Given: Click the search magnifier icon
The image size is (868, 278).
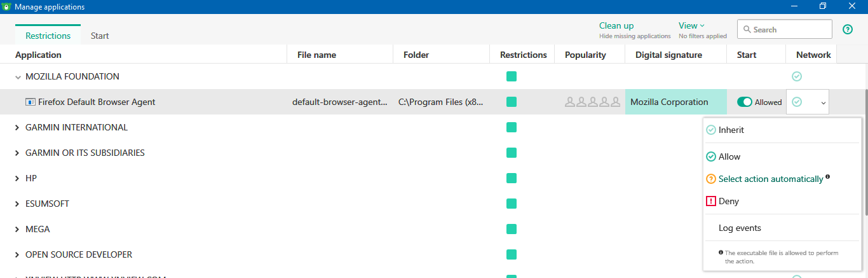Looking at the screenshot, I should [746, 29].
